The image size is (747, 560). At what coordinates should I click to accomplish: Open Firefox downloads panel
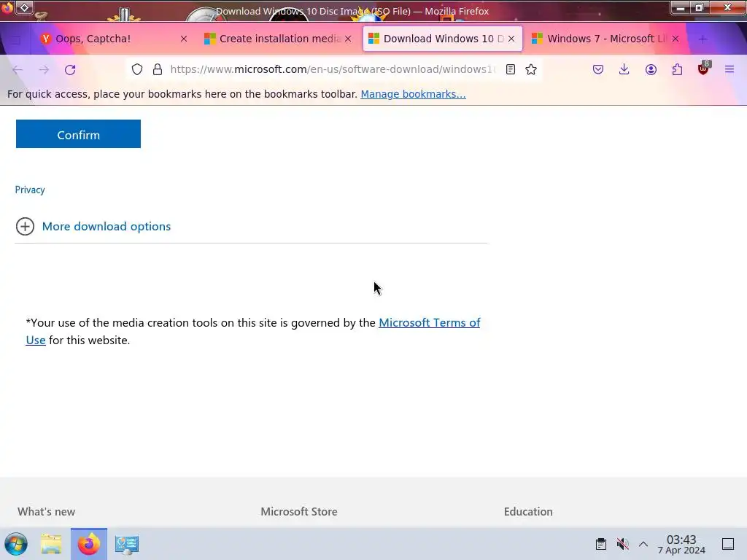click(x=624, y=69)
